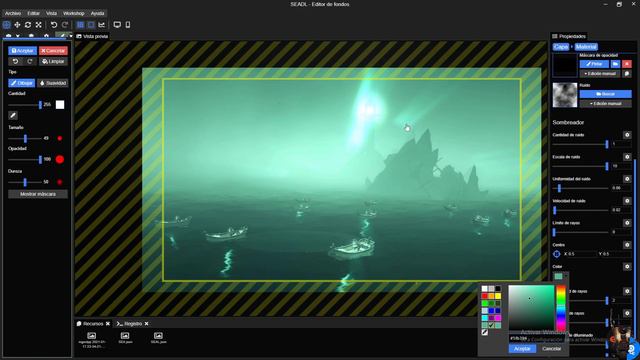Switch to mobile phone preview
This screenshot has width=640, height=360.
(x=128, y=25)
